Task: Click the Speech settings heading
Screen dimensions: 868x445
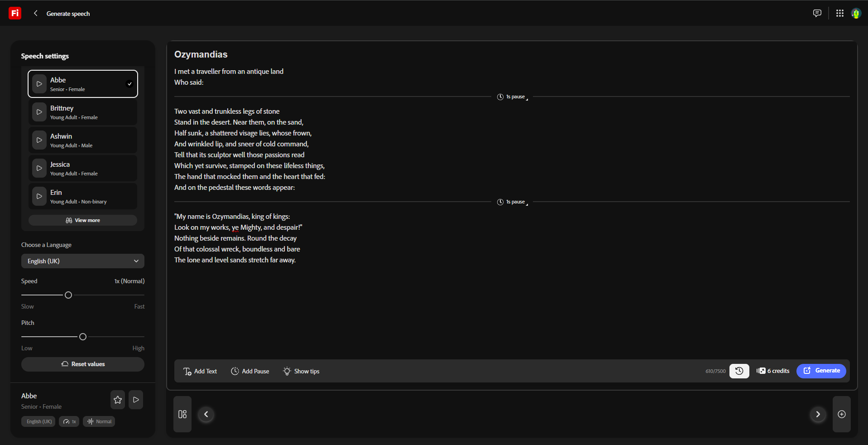Action: 45,56
